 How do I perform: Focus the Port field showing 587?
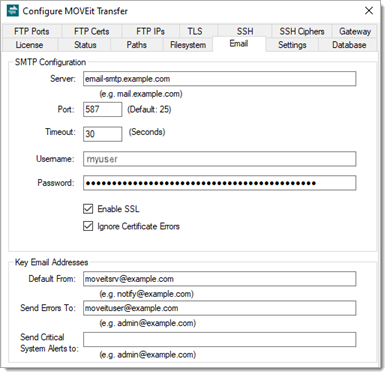tap(103, 109)
